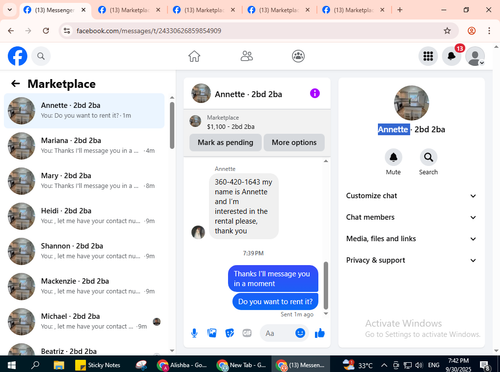Expand Media, files and links section
Viewport: 500px width, 372px height.
click(x=411, y=239)
